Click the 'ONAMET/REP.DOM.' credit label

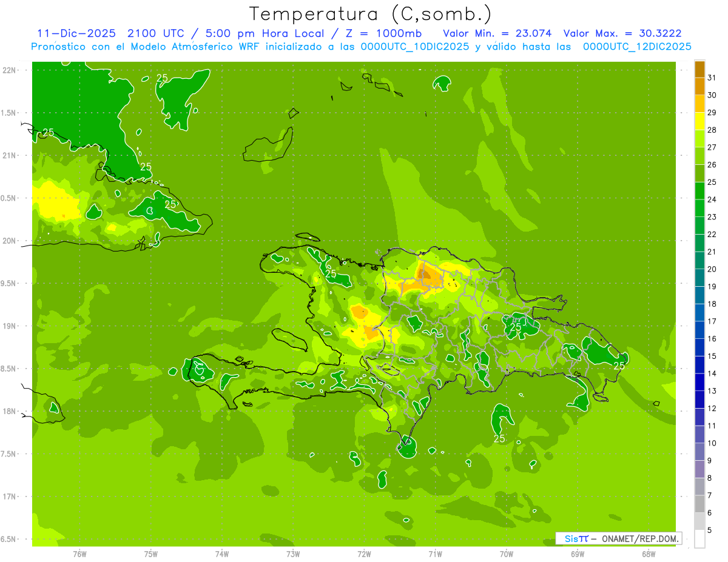[641, 538]
